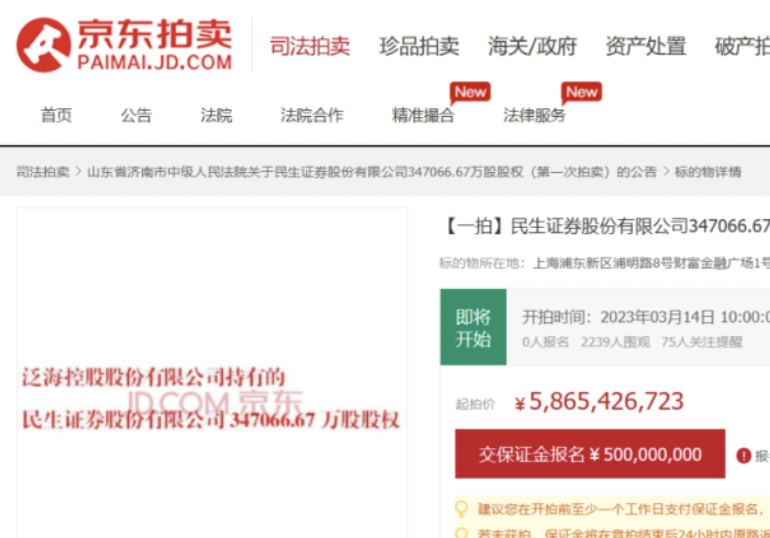The width and height of the screenshot is (770, 538).
Task: Click the New badge above 法律服务
Action: click(x=581, y=92)
